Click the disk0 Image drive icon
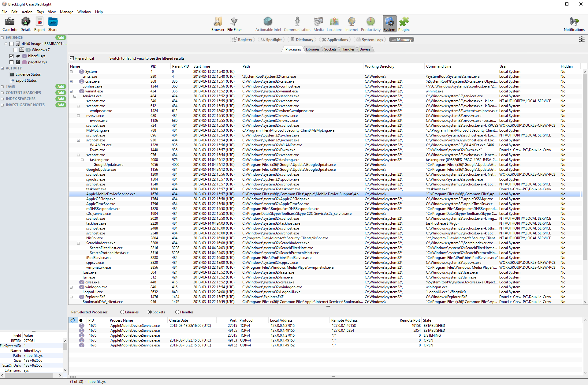This screenshot has height=385, width=588. pyautogui.click(x=18, y=44)
